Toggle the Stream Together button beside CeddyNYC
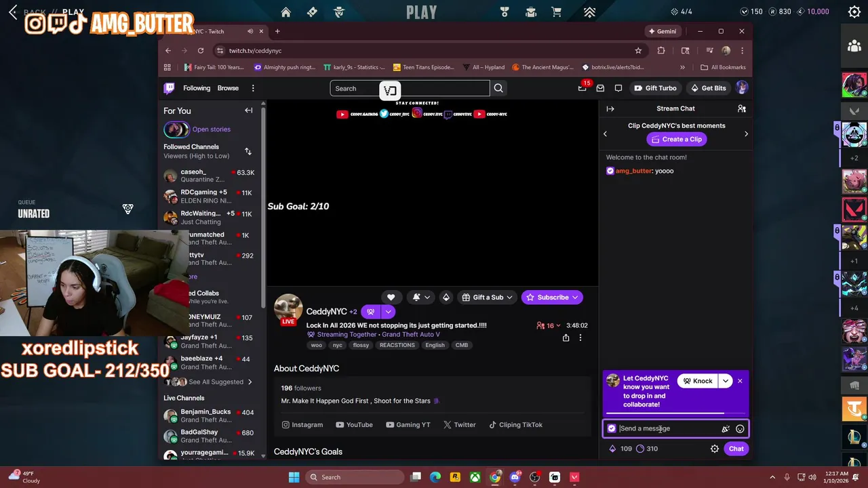 click(370, 312)
